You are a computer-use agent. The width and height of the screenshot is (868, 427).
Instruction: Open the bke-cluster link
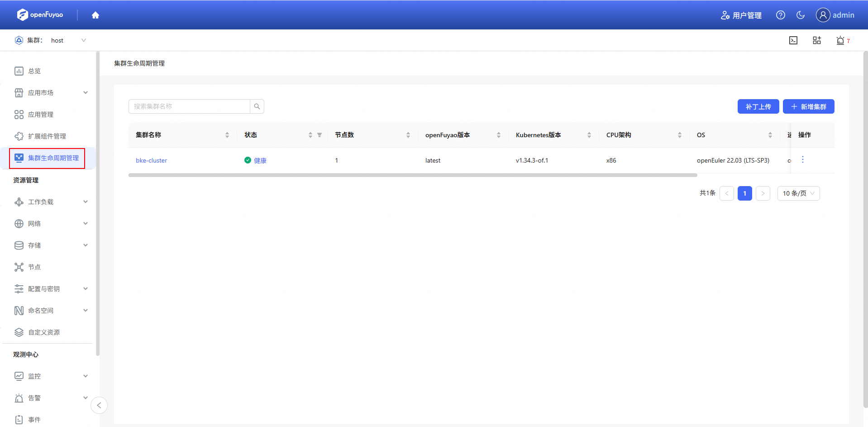point(151,160)
